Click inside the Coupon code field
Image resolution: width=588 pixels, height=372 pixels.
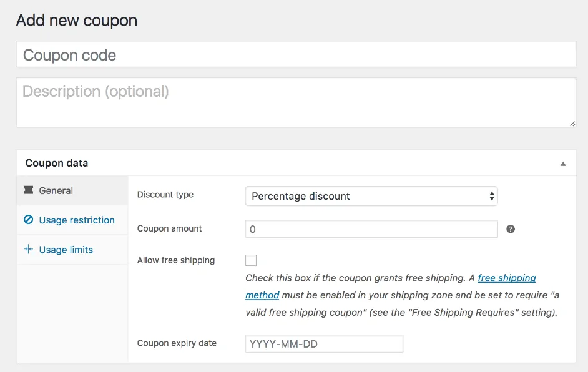pos(296,54)
